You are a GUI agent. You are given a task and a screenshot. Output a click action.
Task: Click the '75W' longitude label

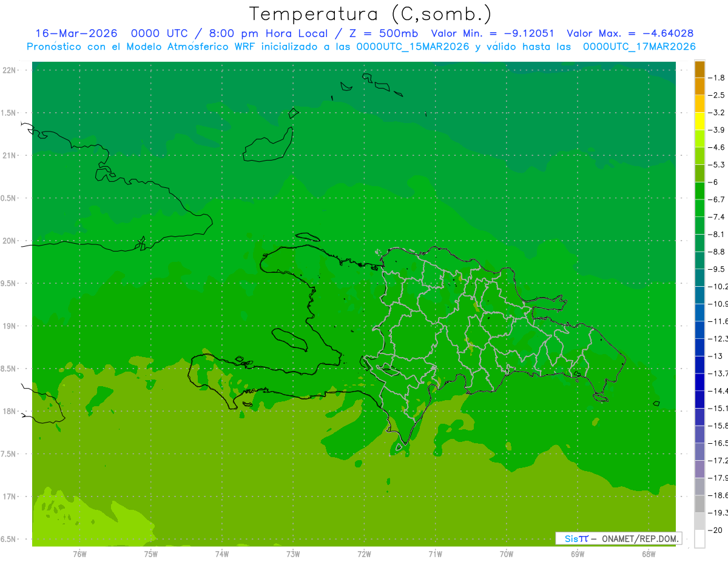(x=150, y=554)
